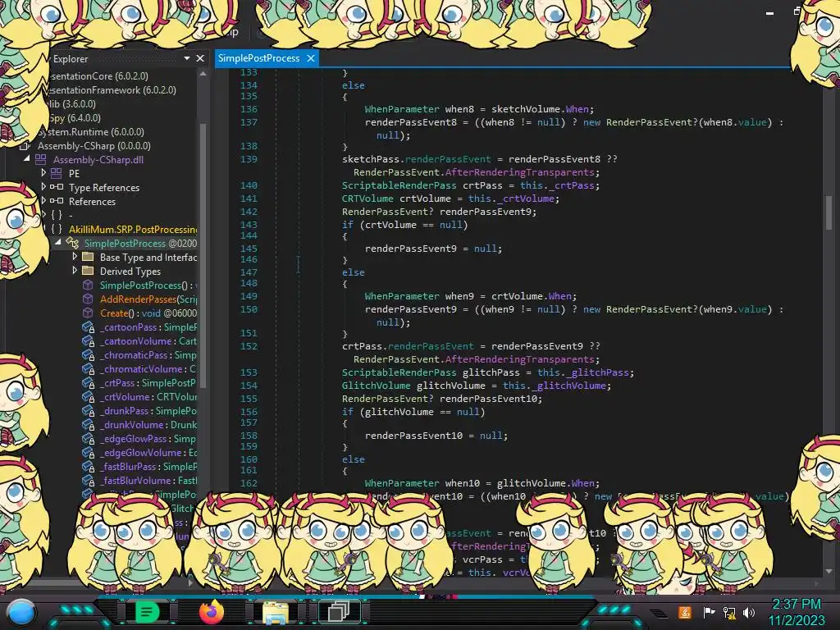
Task: Collapse the SimplePostProcess class node
Action: pyautogui.click(x=58, y=243)
